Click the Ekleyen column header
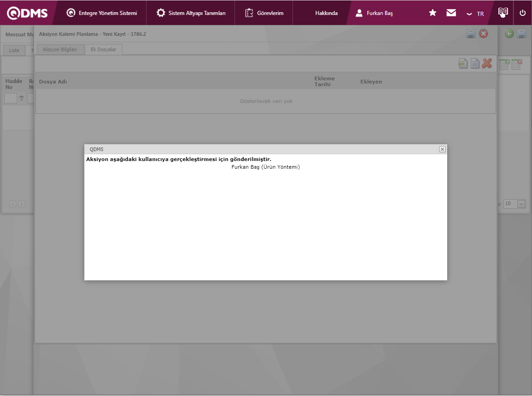The image size is (532, 396). point(371,82)
